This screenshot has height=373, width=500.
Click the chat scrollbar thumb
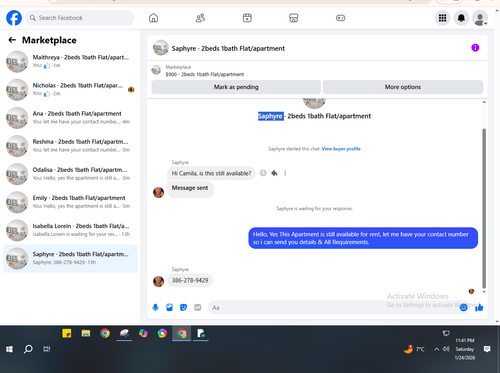click(x=484, y=208)
